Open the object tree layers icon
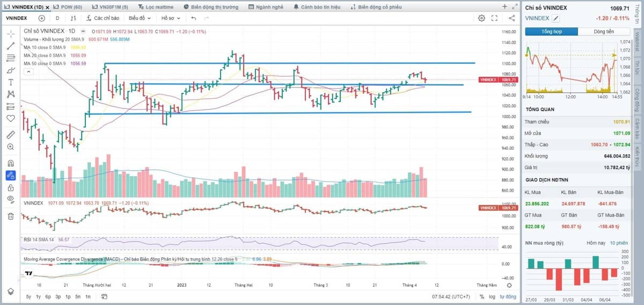This screenshot has height=305, width=644. [x=11, y=291]
